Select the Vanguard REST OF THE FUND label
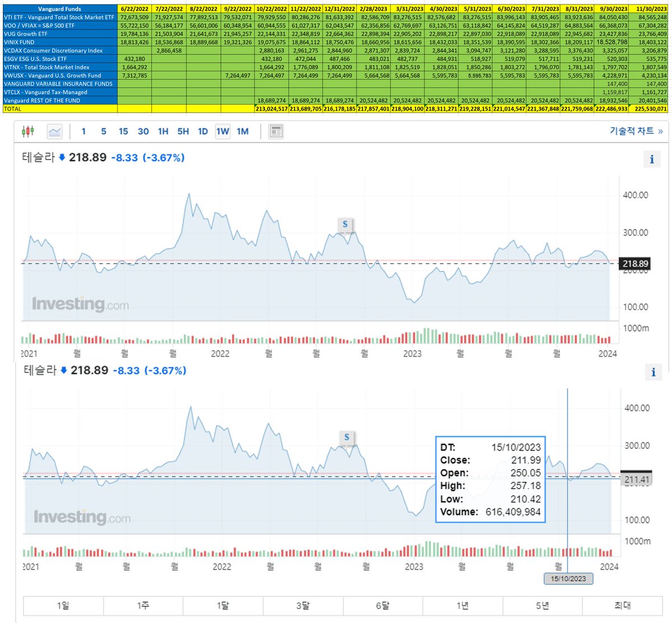Viewport: 672px width, 623px height. tap(59, 101)
